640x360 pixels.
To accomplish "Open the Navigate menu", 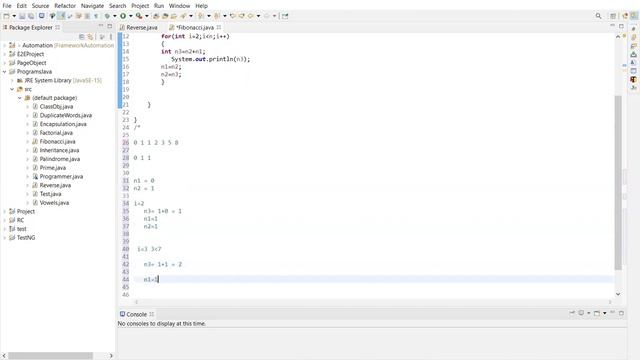I will [92, 6].
